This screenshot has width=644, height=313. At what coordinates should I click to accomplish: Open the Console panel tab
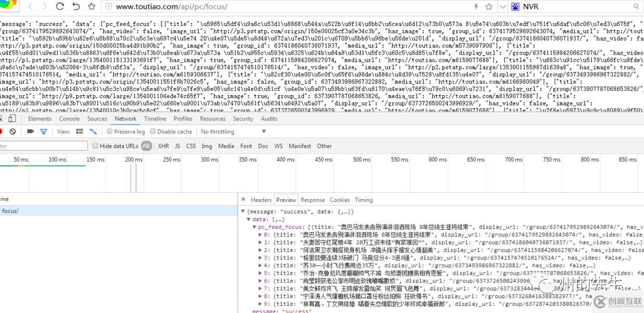(x=69, y=119)
